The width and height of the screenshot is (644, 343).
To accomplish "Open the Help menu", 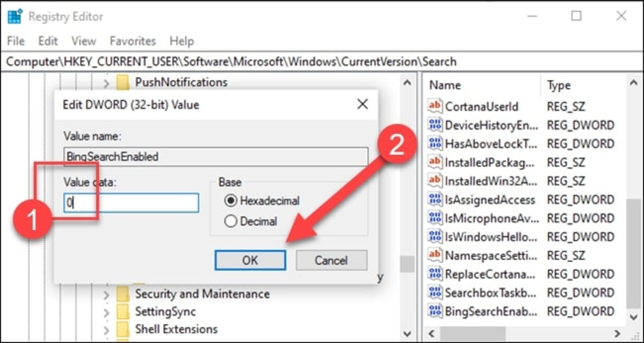I will point(182,41).
